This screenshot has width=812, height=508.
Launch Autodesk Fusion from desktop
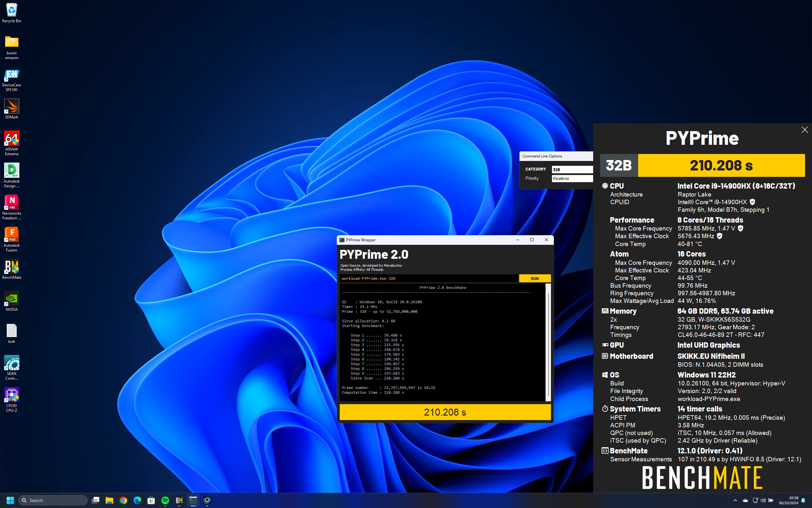pos(11,239)
